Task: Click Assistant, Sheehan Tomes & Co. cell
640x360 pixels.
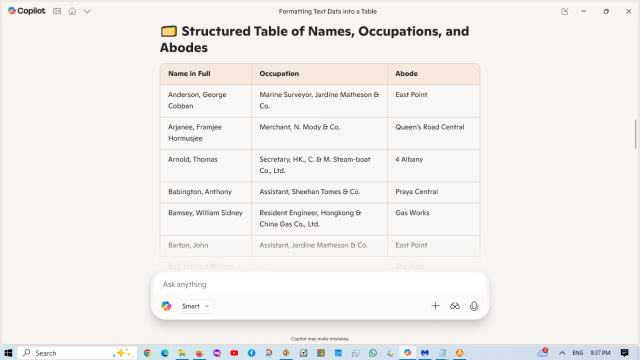Action: click(x=319, y=192)
